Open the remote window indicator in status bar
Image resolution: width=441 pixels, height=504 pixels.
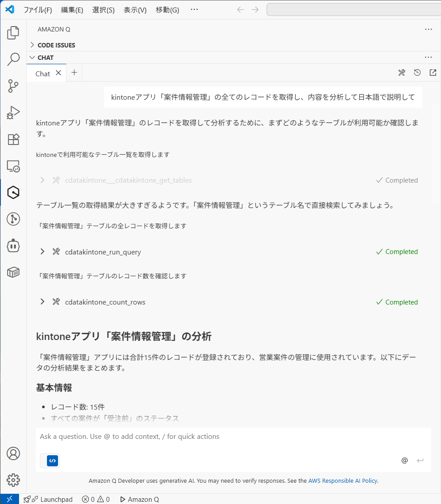10,499
